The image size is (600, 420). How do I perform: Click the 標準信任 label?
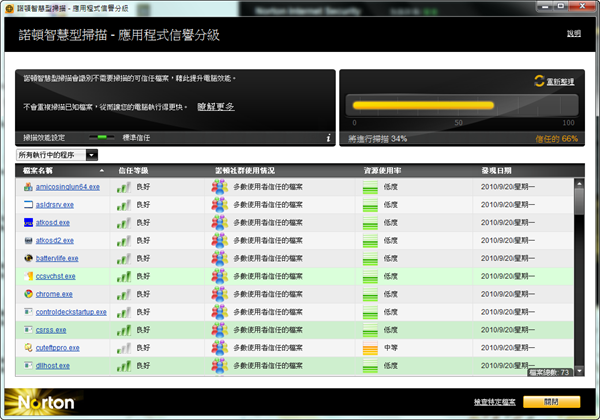point(136,138)
